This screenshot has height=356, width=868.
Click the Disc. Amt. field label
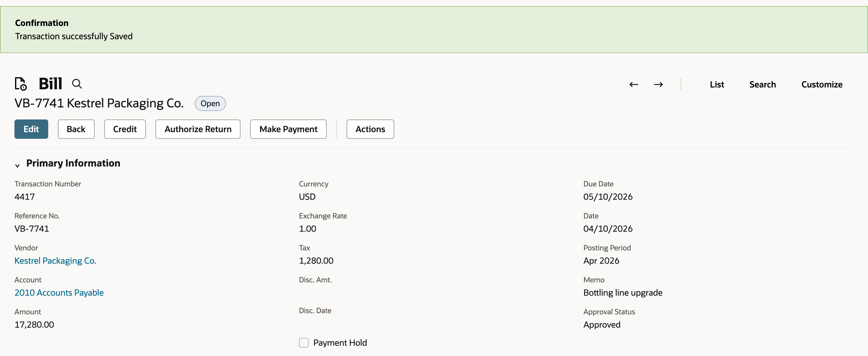[315, 280]
